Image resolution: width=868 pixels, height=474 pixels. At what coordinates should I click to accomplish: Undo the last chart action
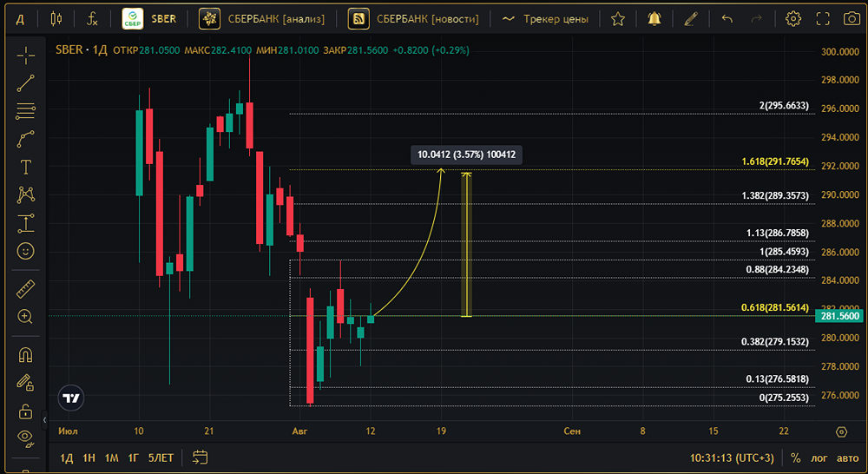(x=727, y=19)
